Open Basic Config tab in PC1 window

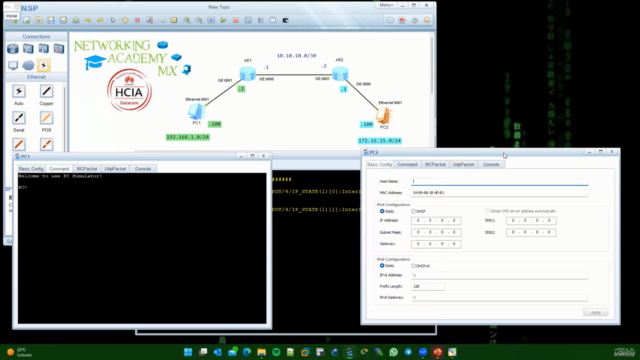coord(31,169)
